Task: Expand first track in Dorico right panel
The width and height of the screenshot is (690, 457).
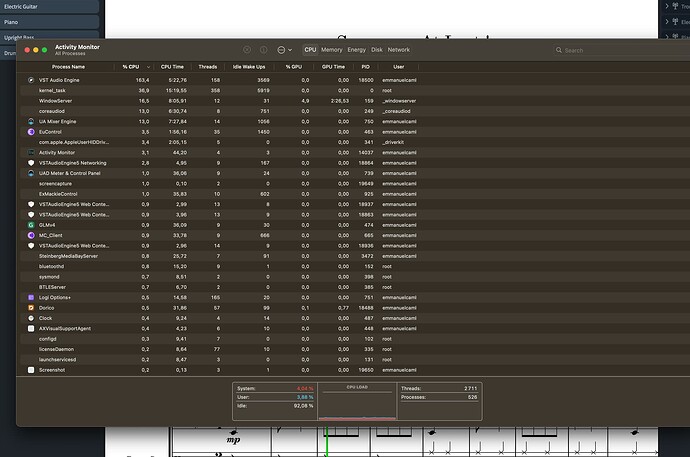Action: click(667, 6)
